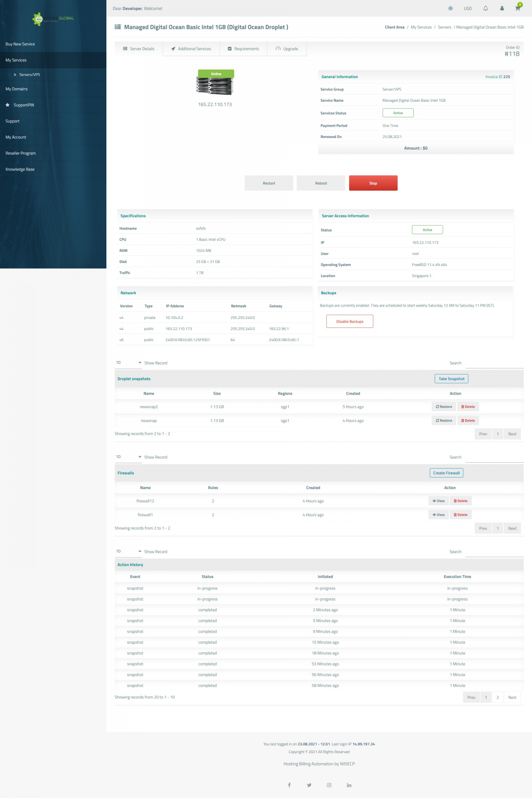
Task: Open the Instagram footer icon
Action: [329, 785]
